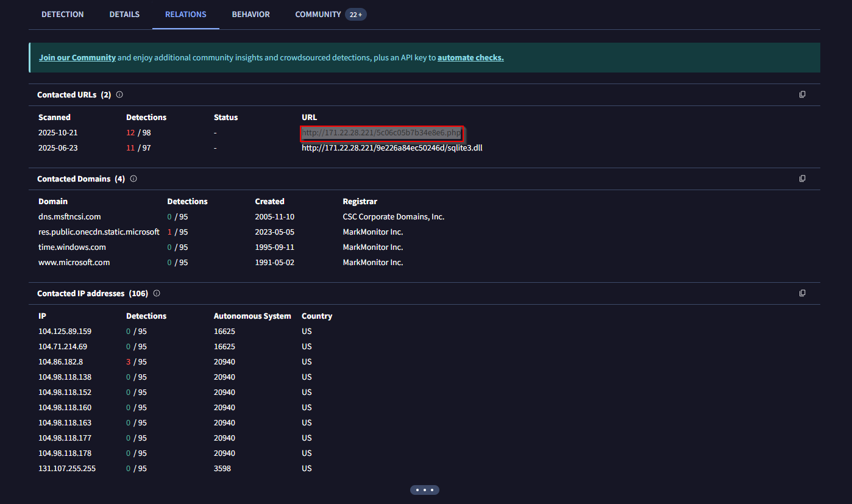Select the Relations tab
The height and width of the screenshot is (504, 852).
186,14
